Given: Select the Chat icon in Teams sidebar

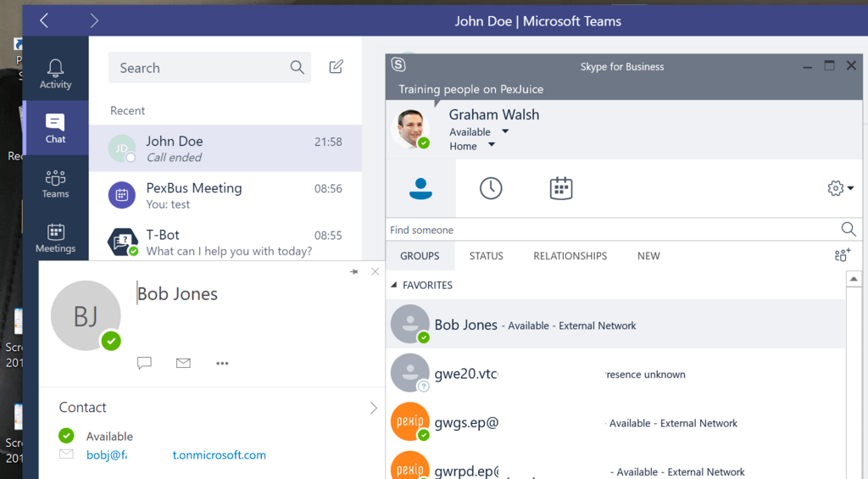Looking at the screenshot, I should coord(55,129).
